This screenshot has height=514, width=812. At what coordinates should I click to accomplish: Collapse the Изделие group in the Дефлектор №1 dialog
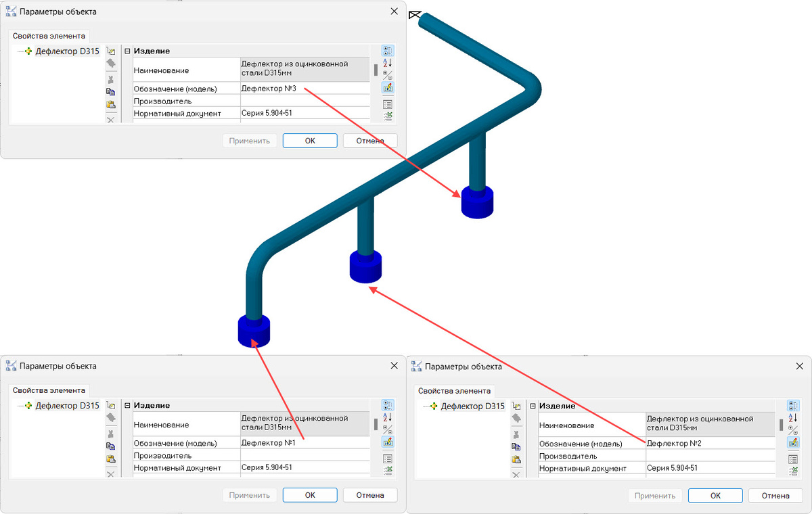pos(127,405)
